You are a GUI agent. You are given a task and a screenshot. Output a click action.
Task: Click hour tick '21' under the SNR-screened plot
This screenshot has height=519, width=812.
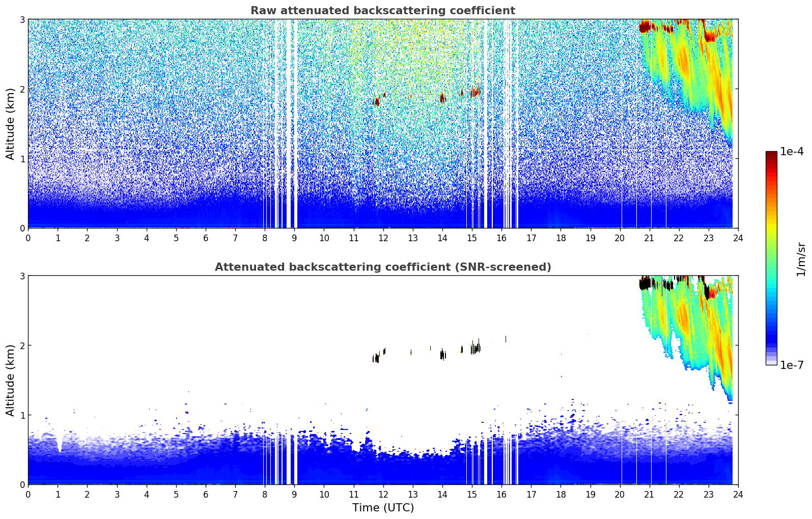coord(649,494)
